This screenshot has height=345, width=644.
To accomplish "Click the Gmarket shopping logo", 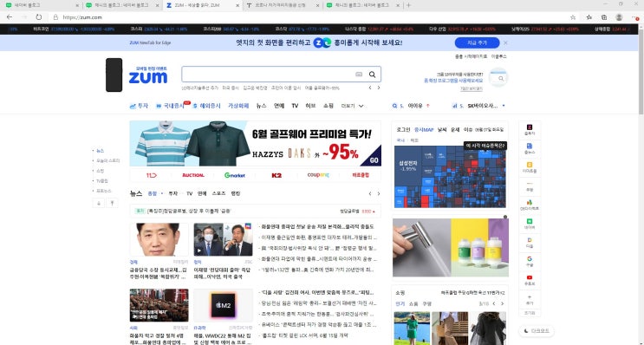I will click(x=235, y=175).
